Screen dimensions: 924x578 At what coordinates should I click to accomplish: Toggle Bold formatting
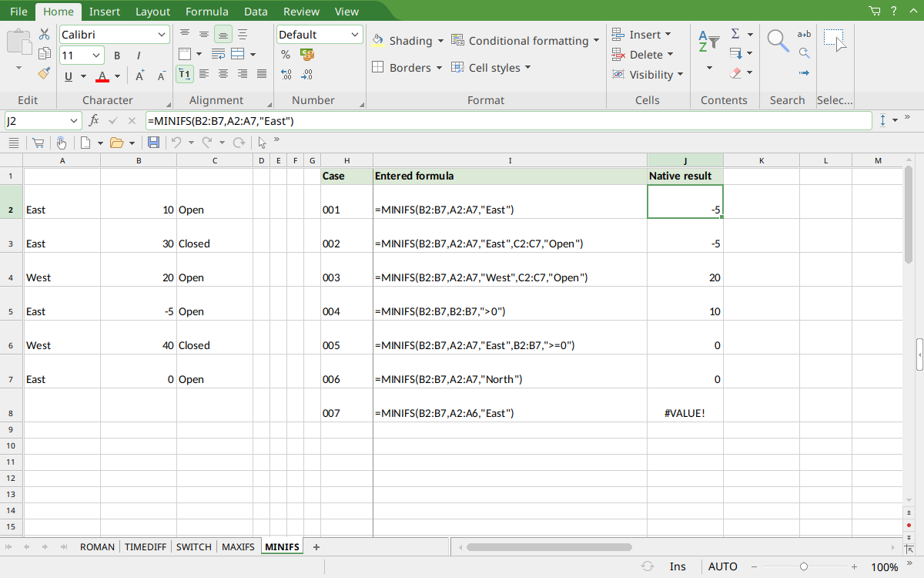coord(117,55)
